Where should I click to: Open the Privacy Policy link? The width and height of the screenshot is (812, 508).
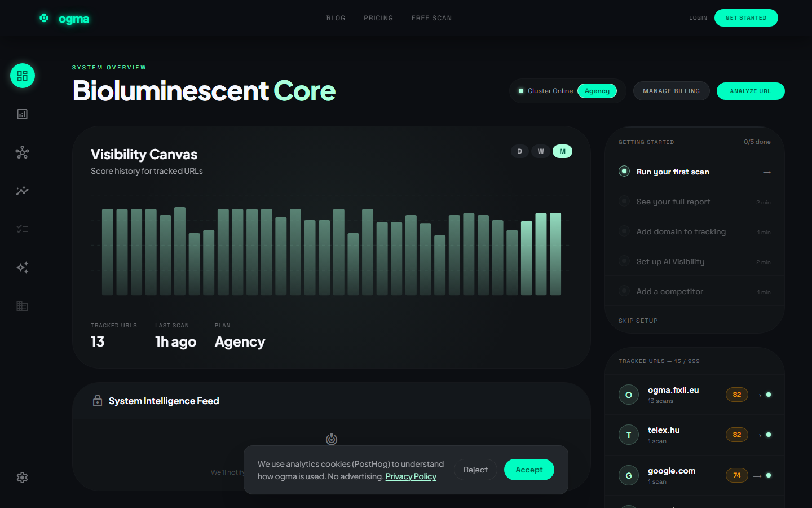tap(411, 476)
